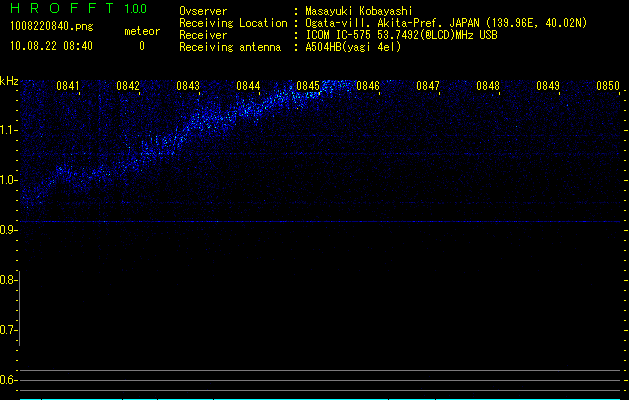Click the 0850 time marker
This screenshot has height=400, width=629.
[x=608, y=86]
